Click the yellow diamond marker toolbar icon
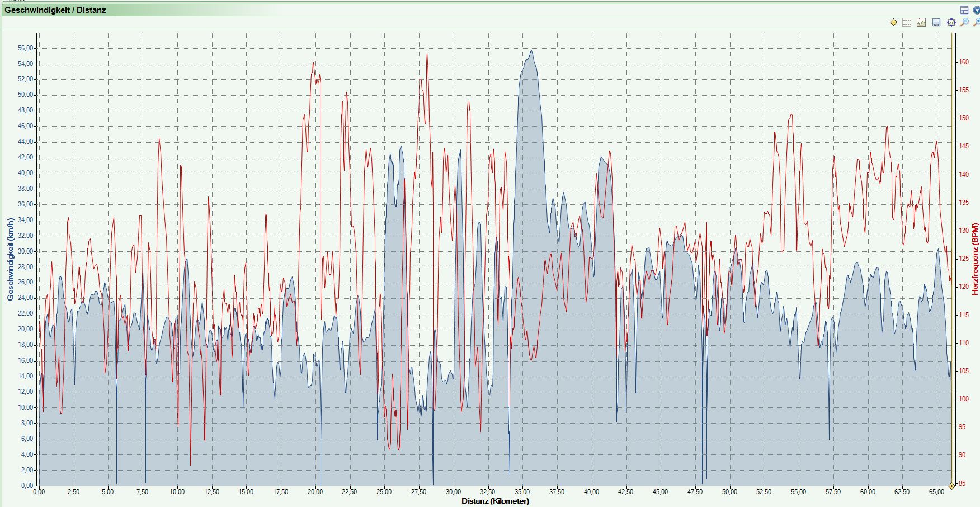 click(x=893, y=22)
